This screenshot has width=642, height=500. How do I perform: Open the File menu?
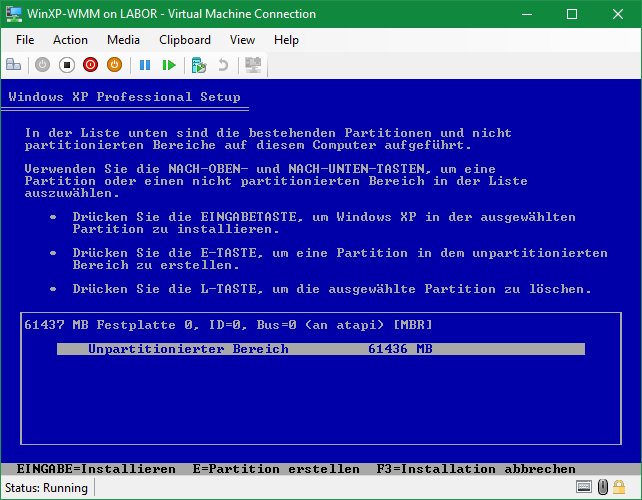[x=25, y=40]
